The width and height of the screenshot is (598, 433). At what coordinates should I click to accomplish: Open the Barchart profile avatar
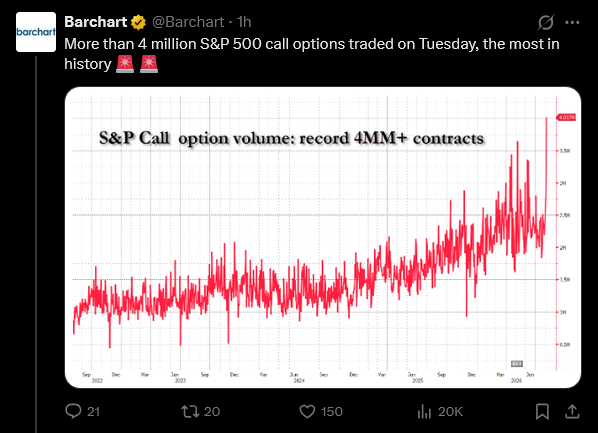click(x=36, y=32)
